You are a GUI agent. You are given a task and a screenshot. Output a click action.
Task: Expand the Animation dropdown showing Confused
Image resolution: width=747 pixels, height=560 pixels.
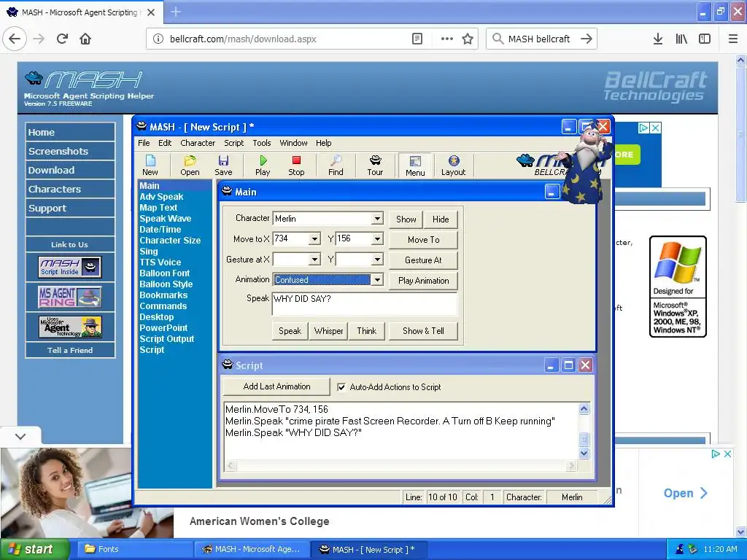click(377, 280)
